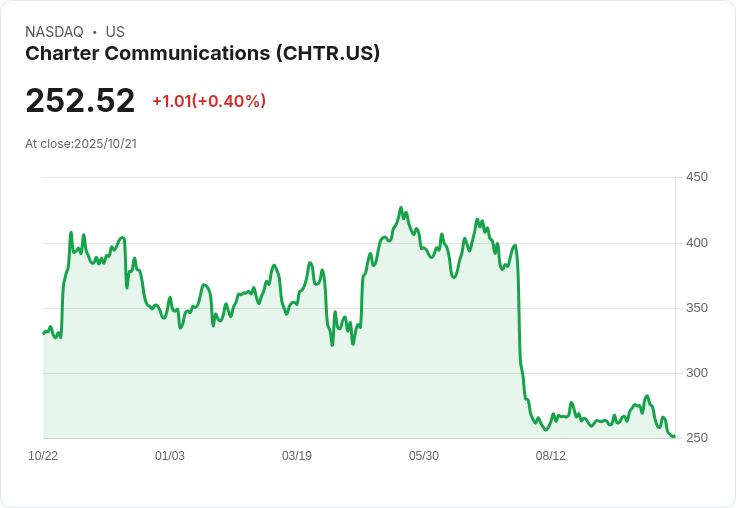Click the +1.01(+0.40%) price change
The width and height of the screenshot is (736, 508).
click(x=209, y=101)
